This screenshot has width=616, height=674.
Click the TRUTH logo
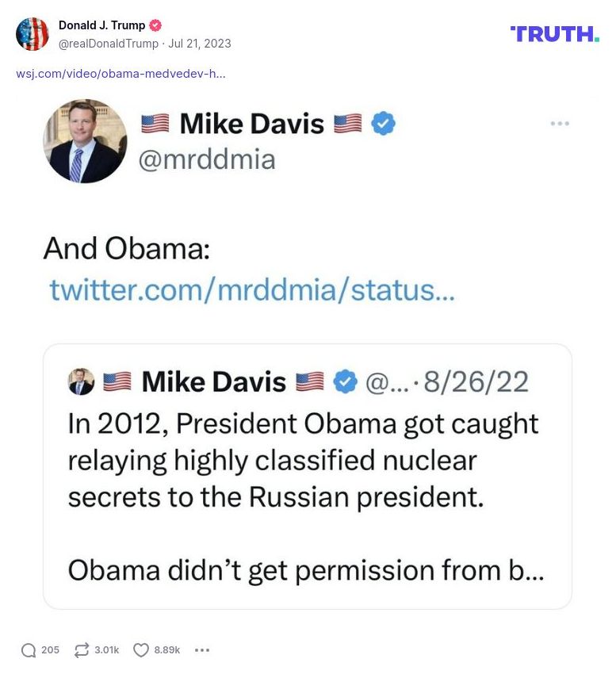click(555, 34)
